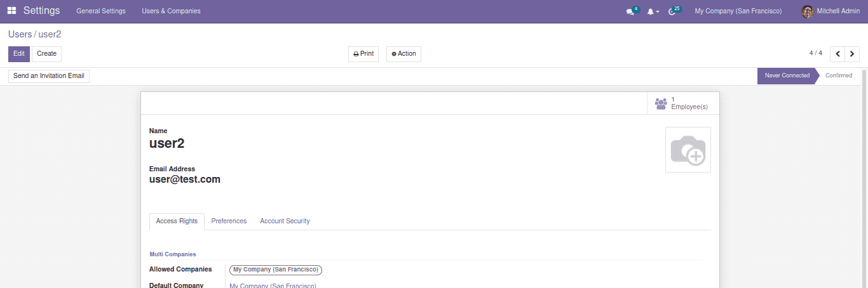Click the notification bell icon

coord(651,11)
